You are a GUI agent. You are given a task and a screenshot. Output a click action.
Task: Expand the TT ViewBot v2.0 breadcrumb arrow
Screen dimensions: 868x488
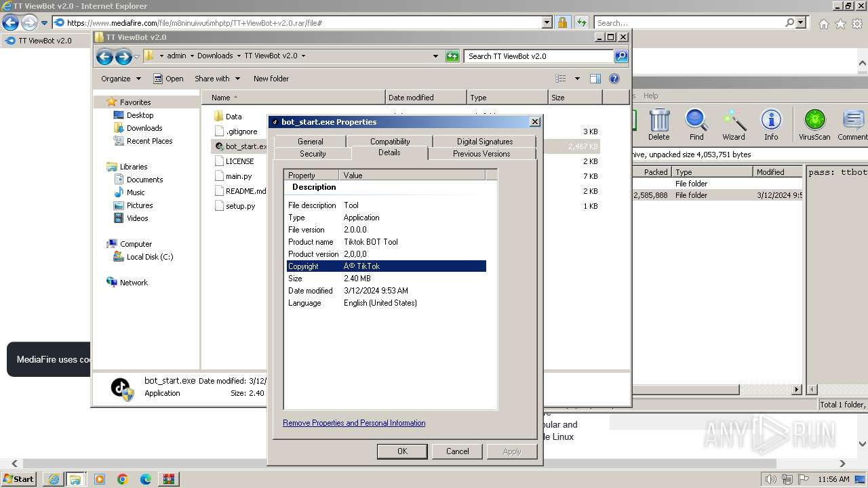point(303,56)
